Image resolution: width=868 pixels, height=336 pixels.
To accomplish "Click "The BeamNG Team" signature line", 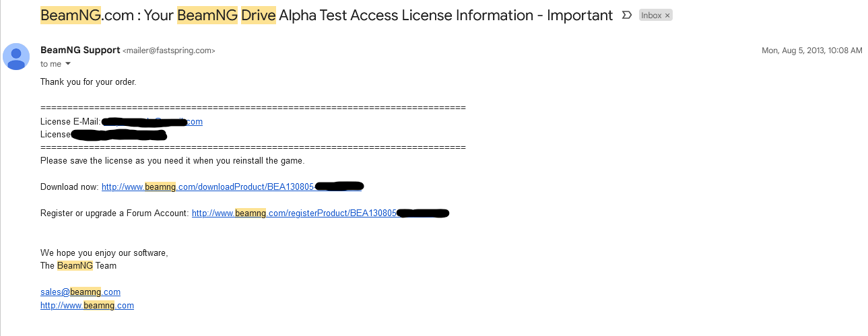I will [78, 266].
